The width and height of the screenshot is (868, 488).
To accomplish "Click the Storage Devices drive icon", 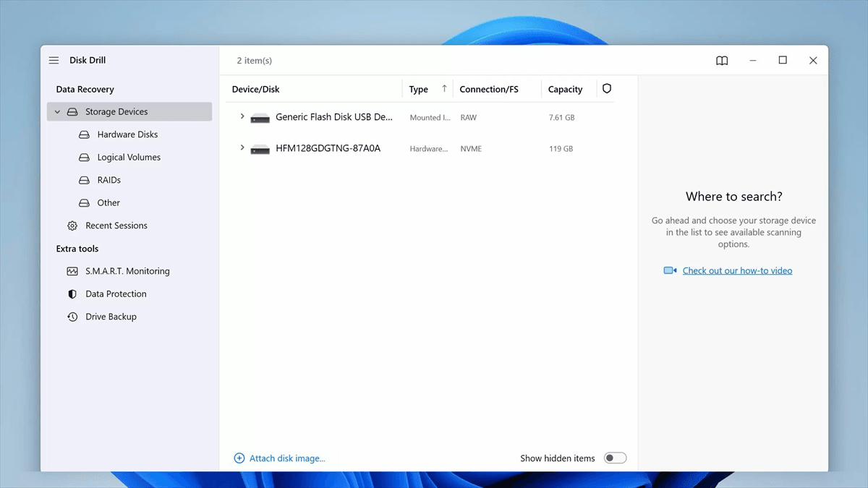I will [72, 112].
